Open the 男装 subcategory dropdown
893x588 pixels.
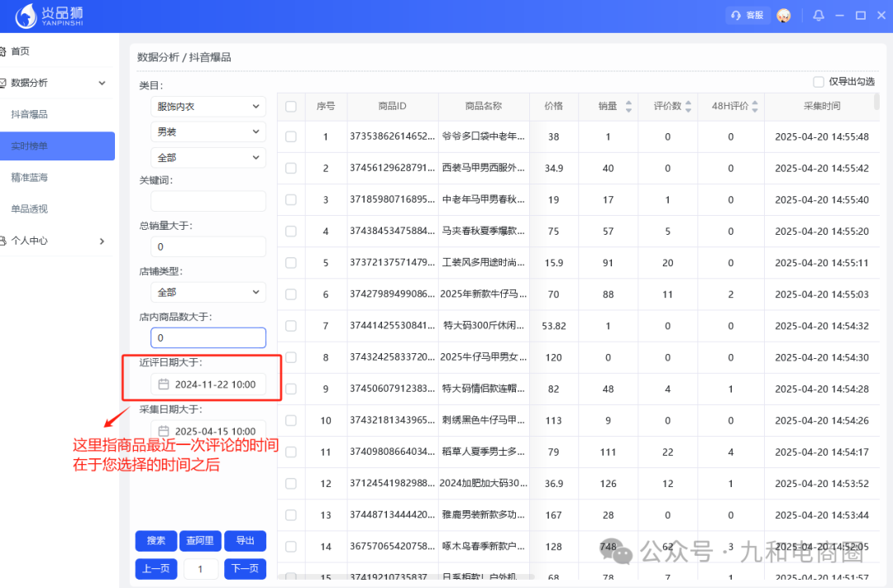[x=208, y=131]
